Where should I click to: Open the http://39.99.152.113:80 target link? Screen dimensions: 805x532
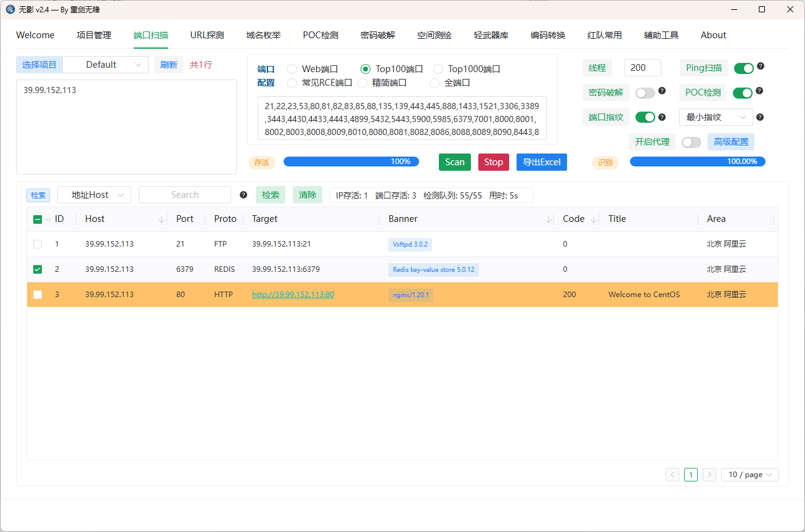coord(293,295)
